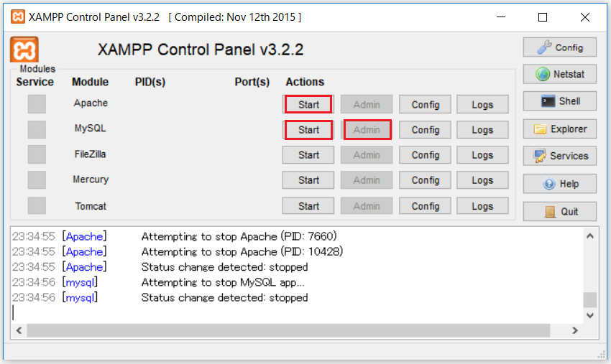Click the PID(s) column header
The width and height of the screenshot is (611, 364).
point(150,82)
